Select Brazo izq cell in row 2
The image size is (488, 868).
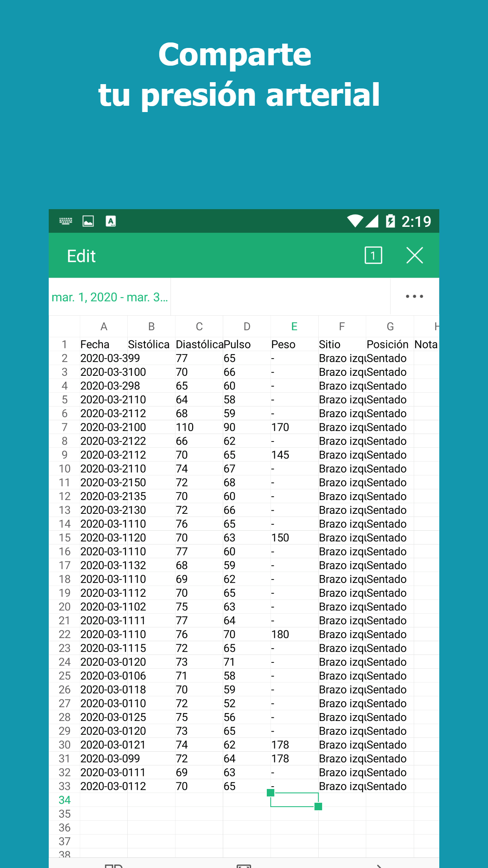pyautogui.click(x=342, y=358)
